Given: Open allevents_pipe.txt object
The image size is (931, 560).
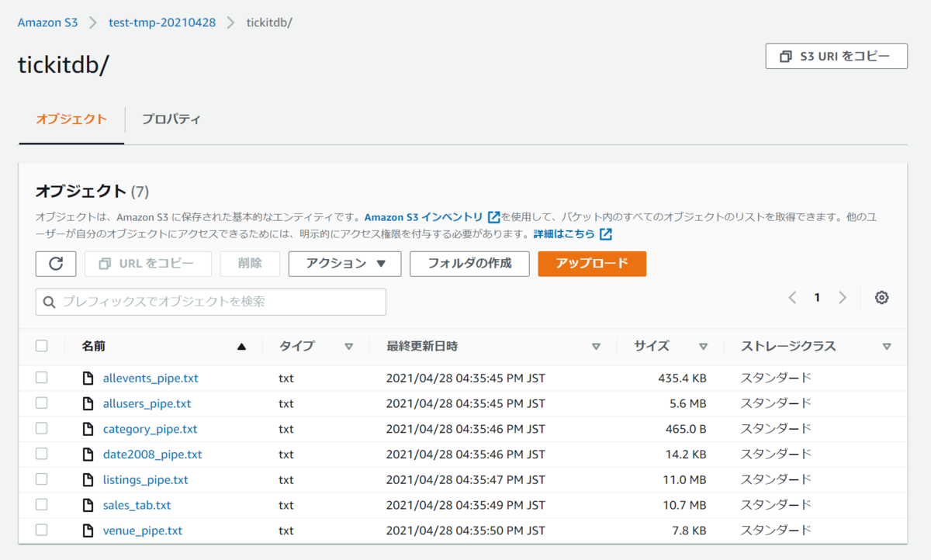Looking at the screenshot, I should pyautogui.click(x=151, y=379).
